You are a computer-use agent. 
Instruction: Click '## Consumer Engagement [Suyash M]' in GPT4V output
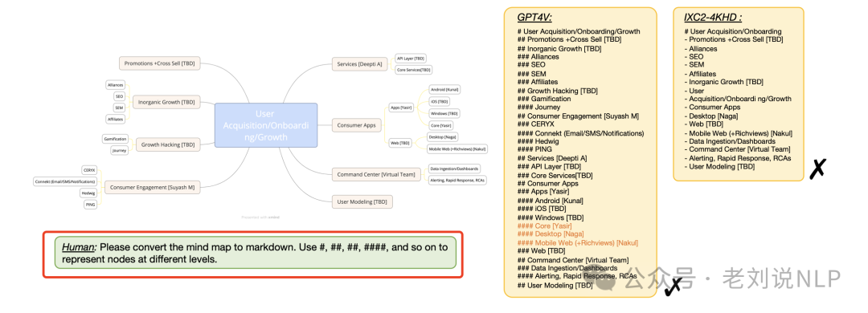click(578, 116)
